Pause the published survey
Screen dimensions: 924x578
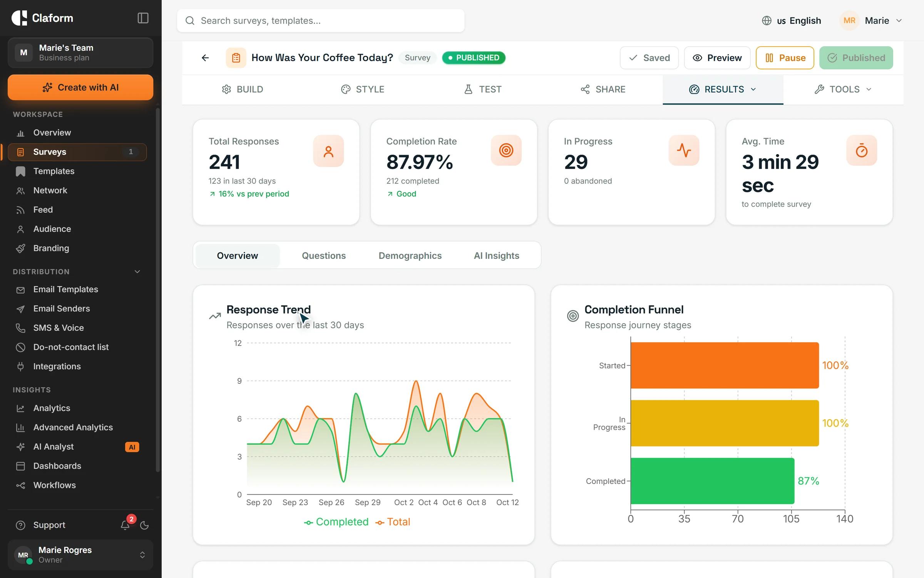(785, 58)
